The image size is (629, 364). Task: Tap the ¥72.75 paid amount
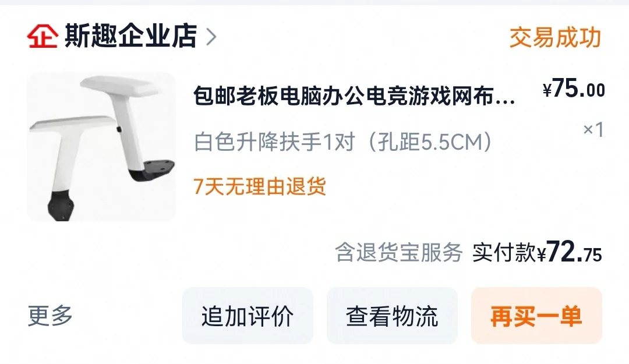click(570, 252)
